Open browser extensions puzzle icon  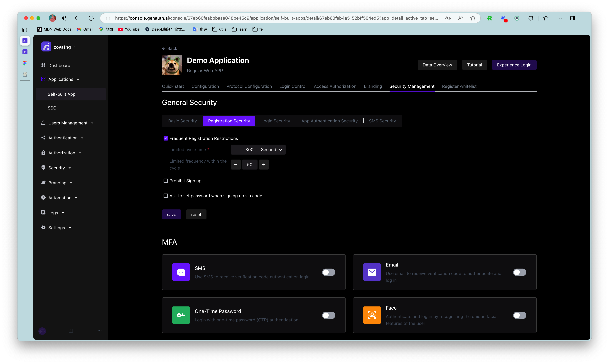[x=531, y=18]
